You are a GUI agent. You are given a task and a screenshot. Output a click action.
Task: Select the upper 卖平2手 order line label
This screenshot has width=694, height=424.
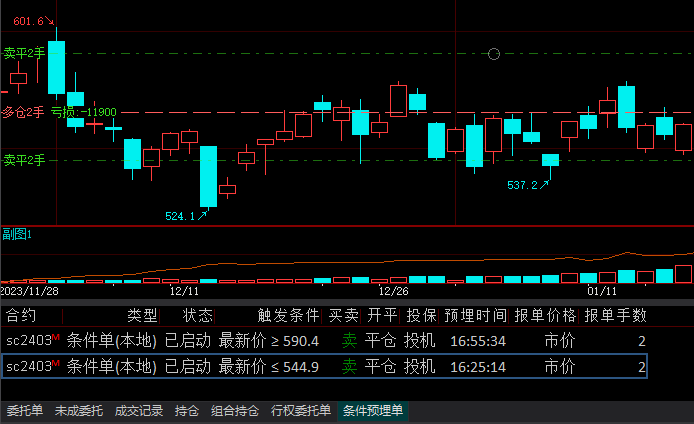[x=23, y=53]
